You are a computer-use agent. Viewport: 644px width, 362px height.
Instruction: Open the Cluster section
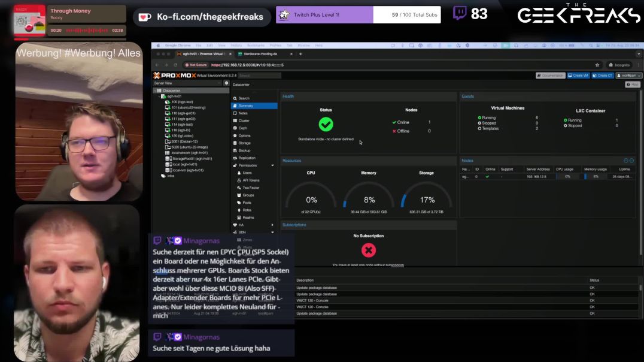click(244, 120)
